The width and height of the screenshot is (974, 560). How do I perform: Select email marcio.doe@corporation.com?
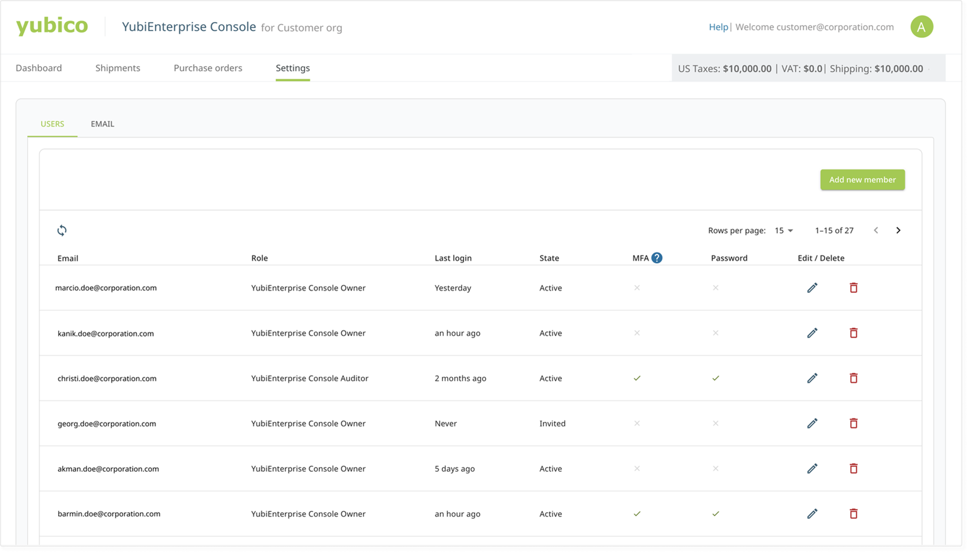pyautogui.click(x=106, y=288)
